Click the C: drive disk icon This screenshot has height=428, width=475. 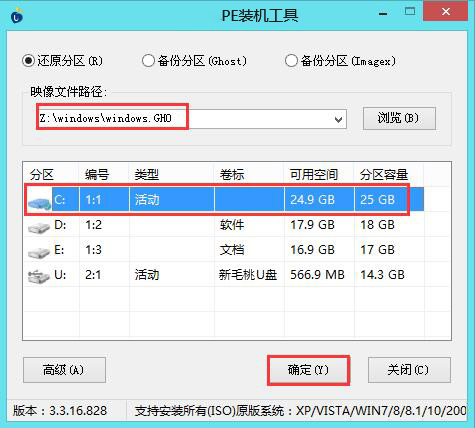(x=39, y=202)
